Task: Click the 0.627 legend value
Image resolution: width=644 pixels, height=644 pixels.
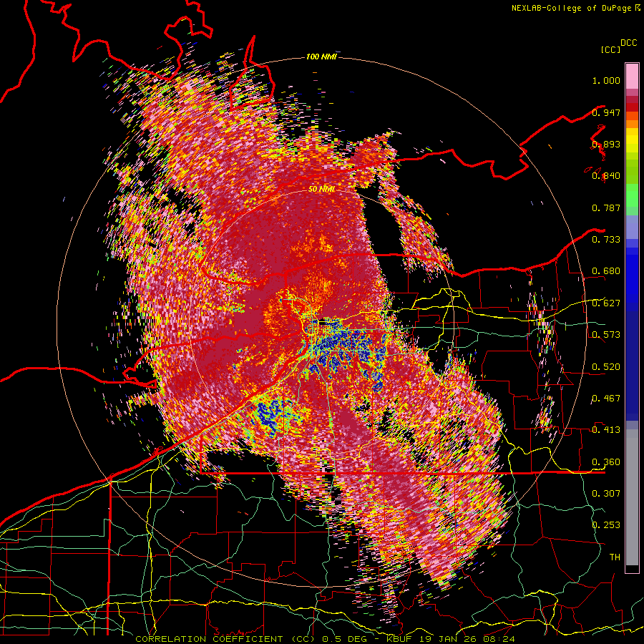Action: pyautogui.click(x=606, y=303)
